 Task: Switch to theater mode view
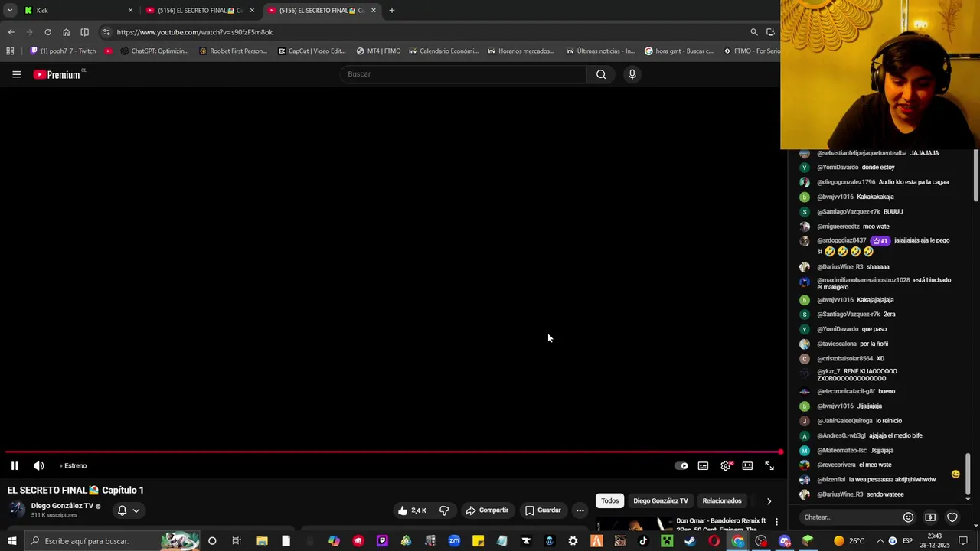(x=747, y=465)
